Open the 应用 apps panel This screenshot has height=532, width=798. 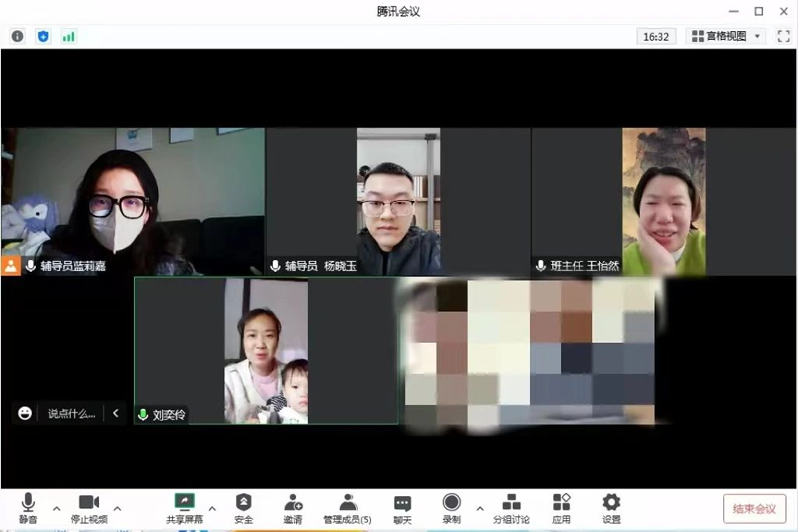[562, 508]
